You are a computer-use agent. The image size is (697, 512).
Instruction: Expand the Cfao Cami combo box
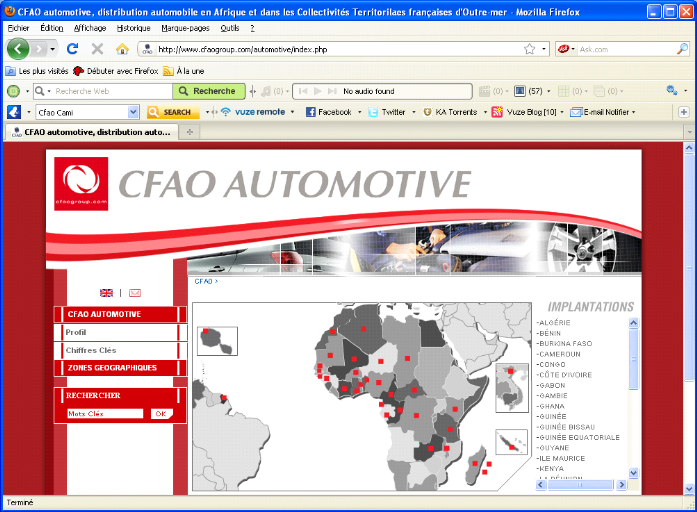pyautogui.click(x=133, y=112)
